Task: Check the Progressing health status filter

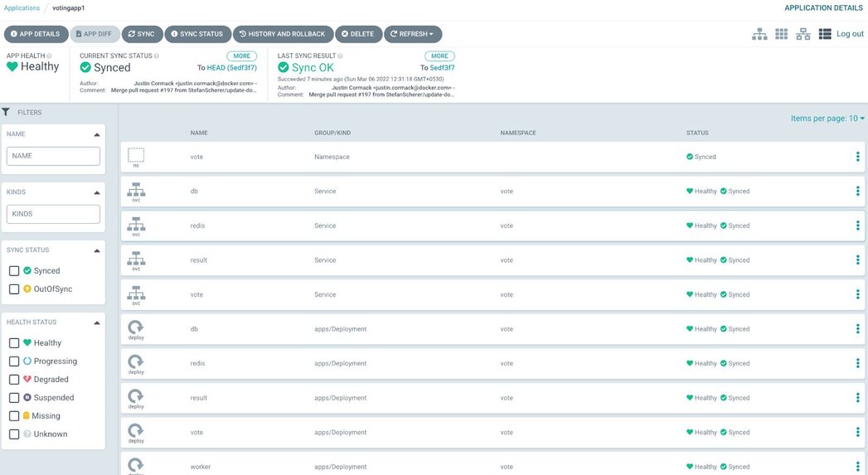Action: pyautogui.click(x=14, y=361)
